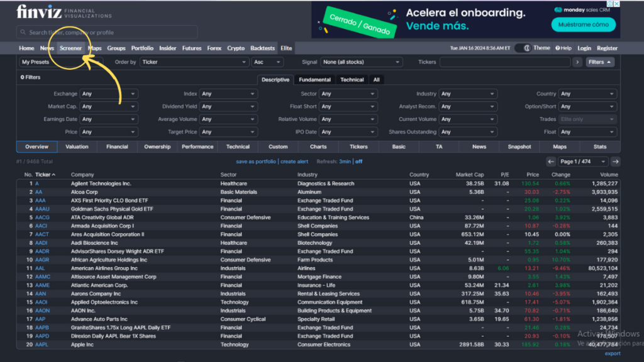Switch to the Performance view tab
The height and width of the screenshot is (362, 644).
pyautogui.click(x=197, y=147)
